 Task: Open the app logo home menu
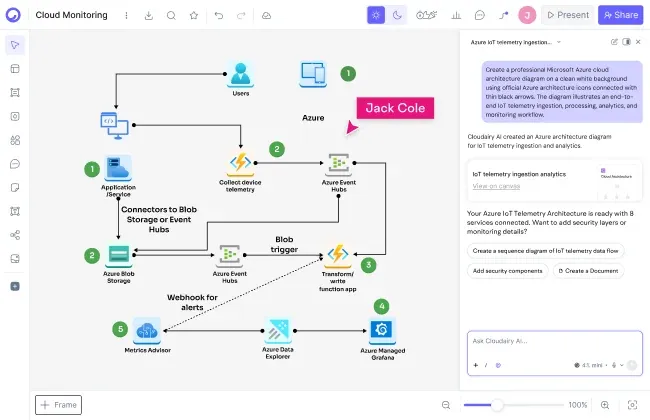13,15
